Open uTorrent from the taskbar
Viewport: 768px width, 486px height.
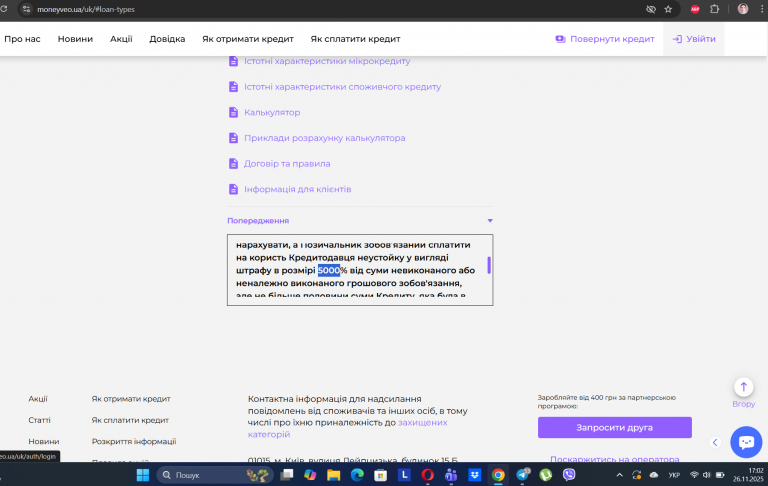[546, 475]
